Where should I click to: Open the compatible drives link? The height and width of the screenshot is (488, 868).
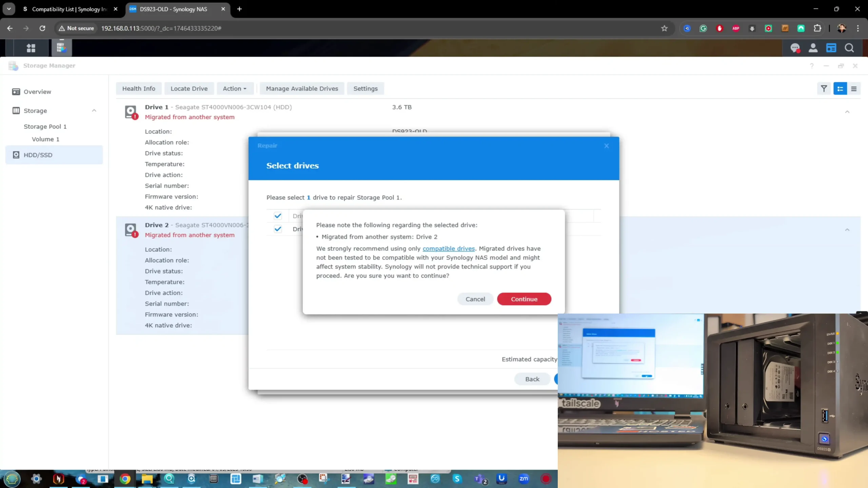point(449,249)
